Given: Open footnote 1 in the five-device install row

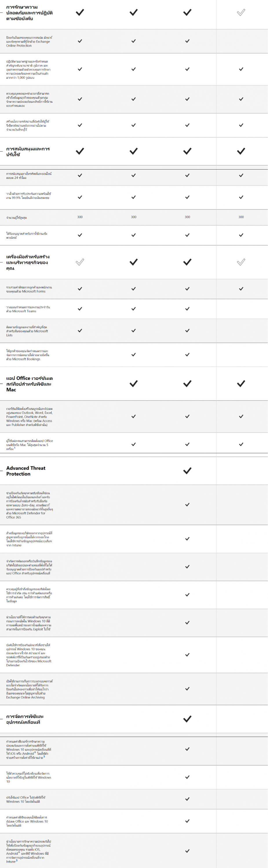Looking at the screenshot, I should pyautogui.click(x=15, y=448).
